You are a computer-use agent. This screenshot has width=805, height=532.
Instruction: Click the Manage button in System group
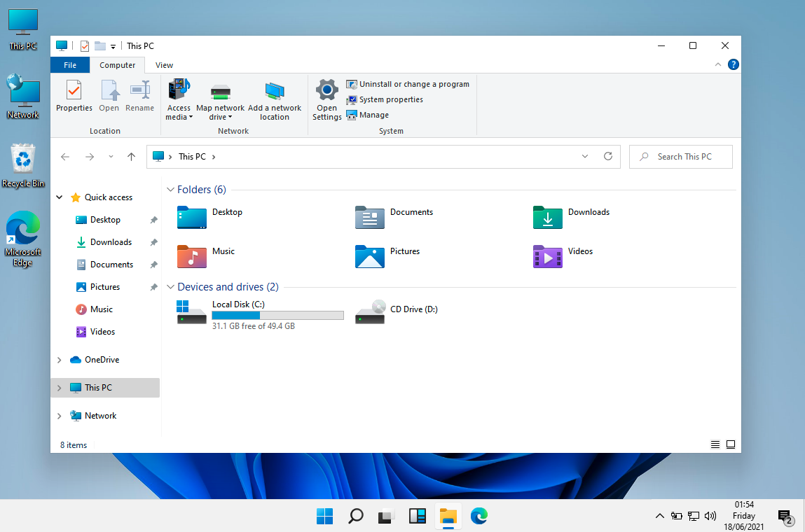coord(373,115)
